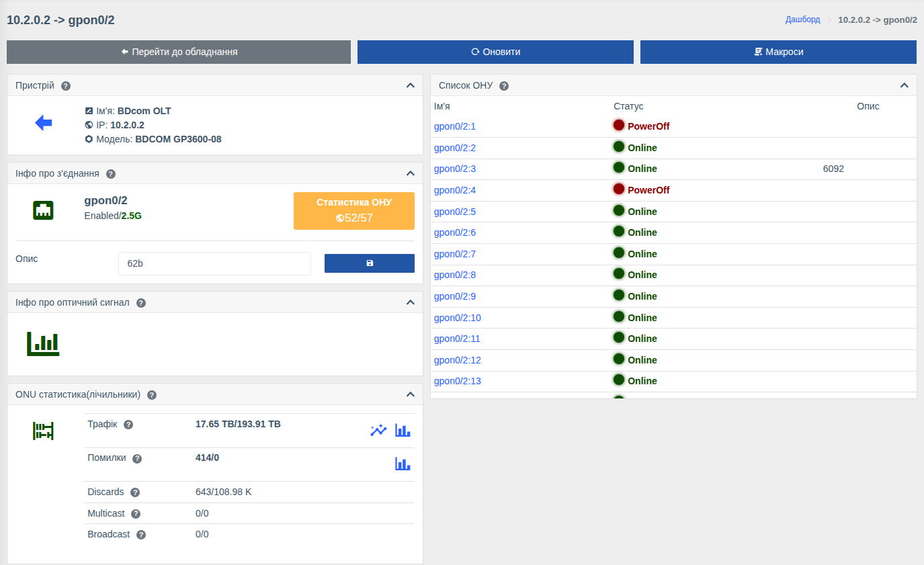
Task: Click help icon next to Інфо про оптичний сигнал
Action: coord(141,303)
